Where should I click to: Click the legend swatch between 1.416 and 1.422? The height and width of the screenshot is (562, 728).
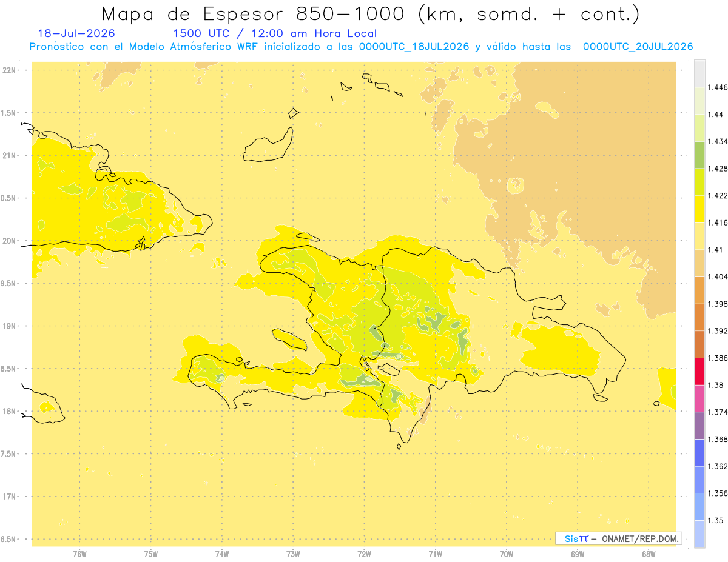point(699,209)
